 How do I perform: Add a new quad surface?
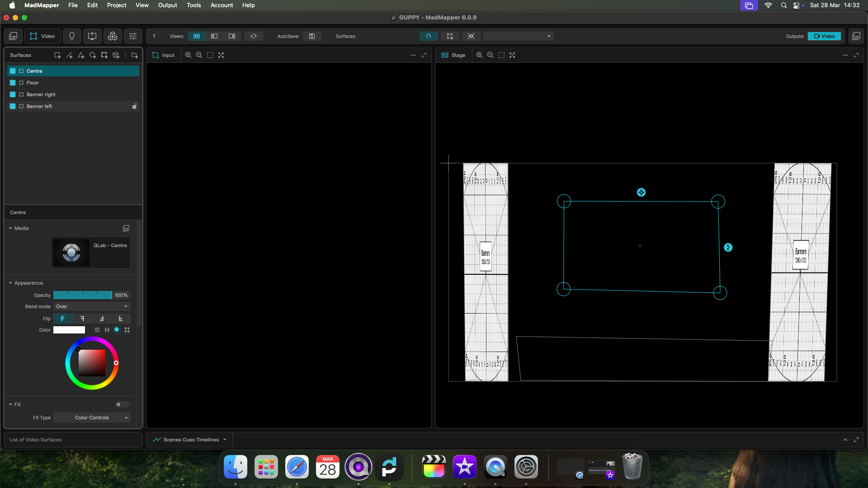coord(57,55)
